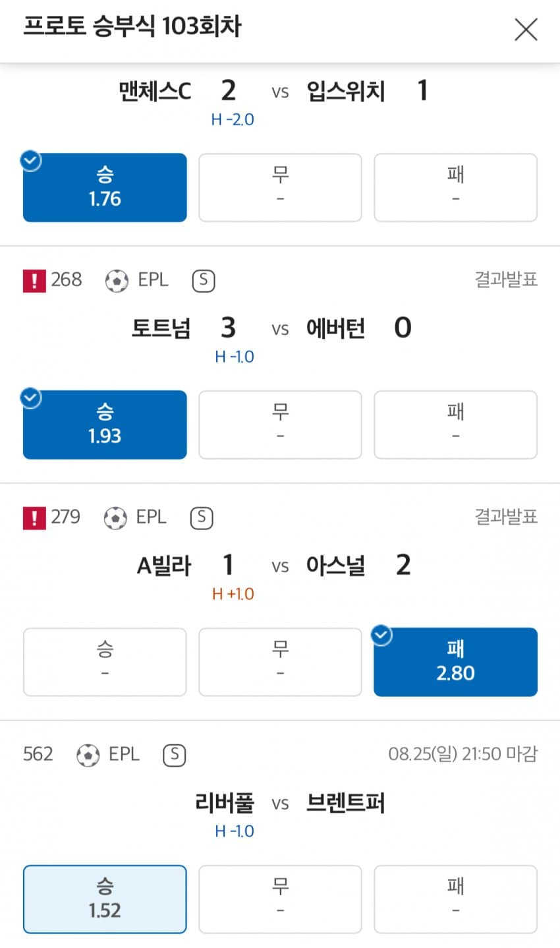Pick 승 for A빌라 vs 아스널

105,662
